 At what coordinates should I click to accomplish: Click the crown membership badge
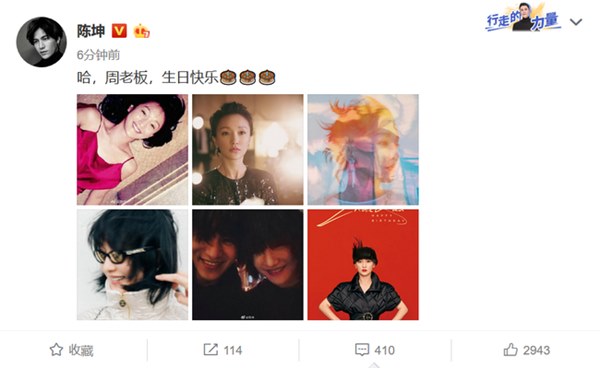142,31
